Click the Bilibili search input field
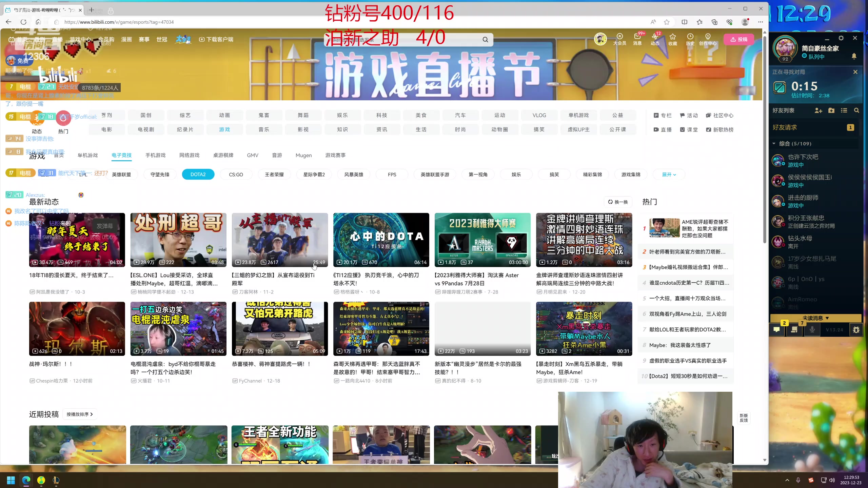 [402, 40]
